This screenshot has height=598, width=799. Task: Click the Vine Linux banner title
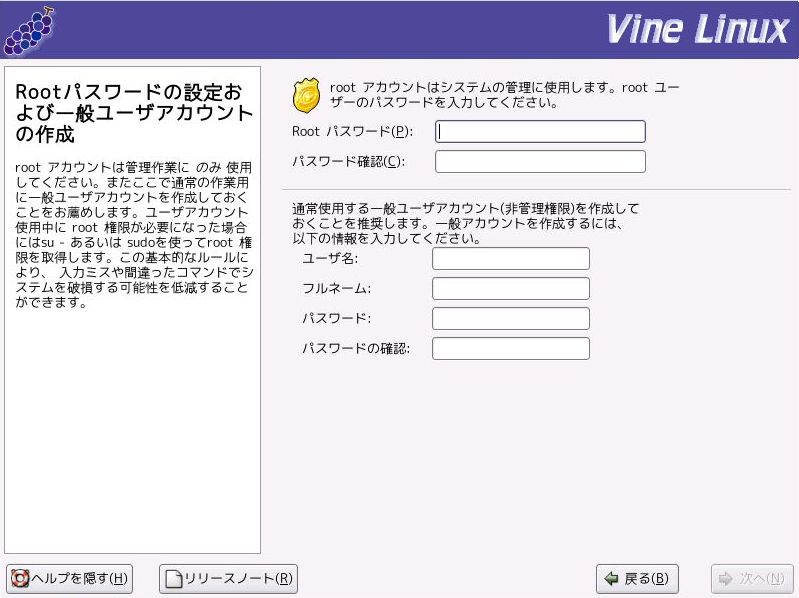tap(698, 29)
